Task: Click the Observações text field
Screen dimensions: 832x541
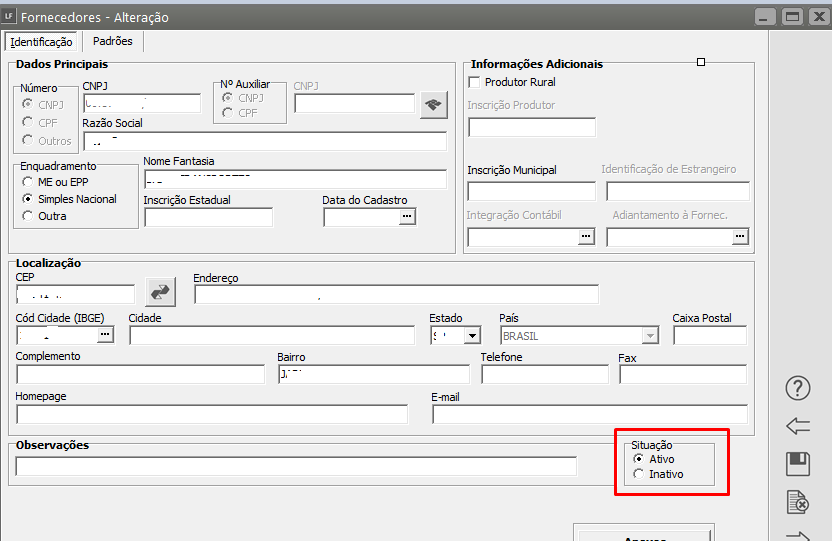Action: [x=296, y=466]
